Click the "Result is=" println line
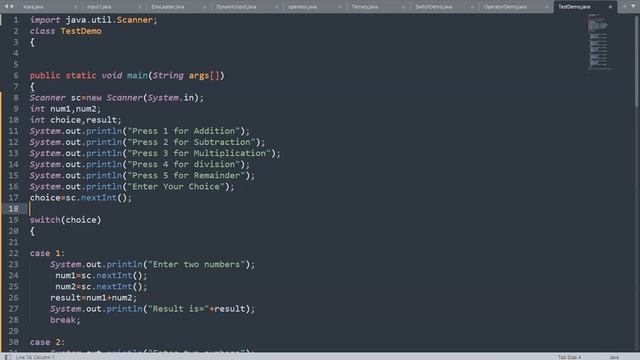This screenshot has width=640, height=360. (152, 309)
